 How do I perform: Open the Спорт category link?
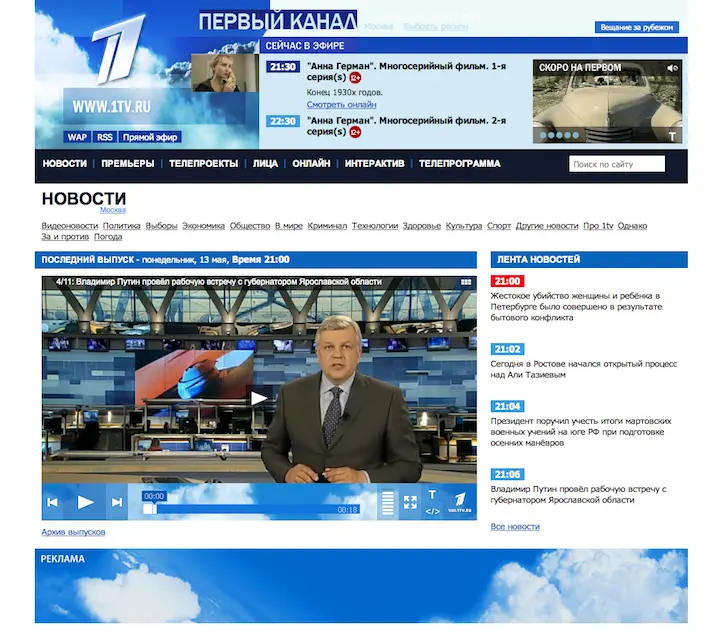pyautogui.click(x=499, y=226)
